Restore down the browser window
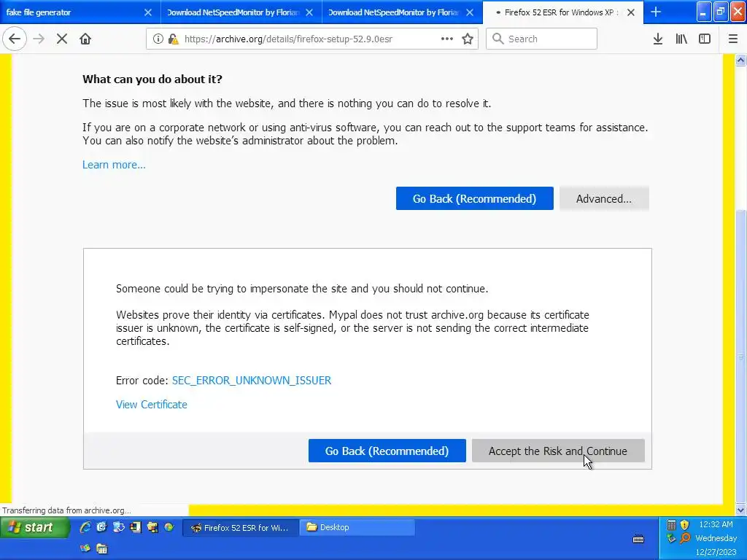This screenshot has height=560, width=747. pyautogui.click(x=721, y=12)
